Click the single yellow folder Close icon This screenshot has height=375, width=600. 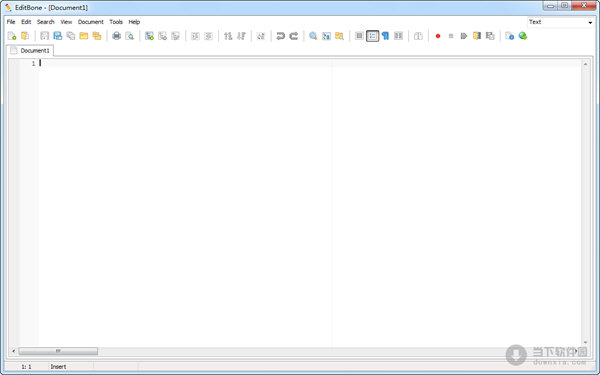[x=84, y=36]
